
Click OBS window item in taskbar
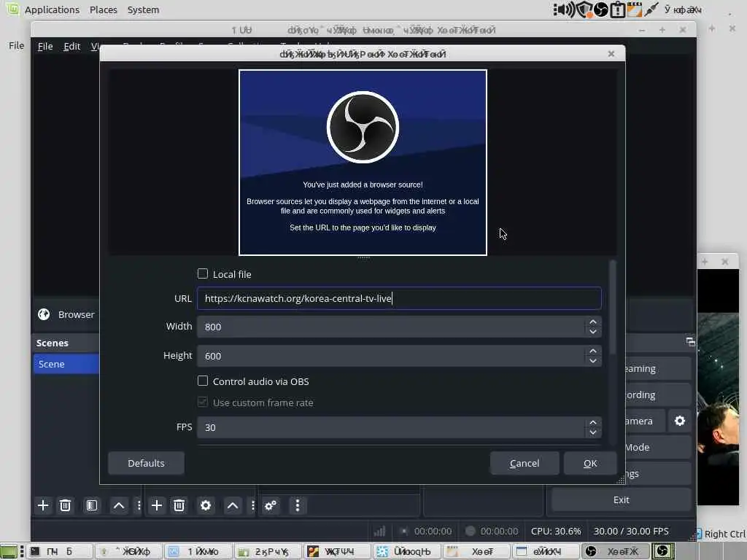[x=614, y=551]
